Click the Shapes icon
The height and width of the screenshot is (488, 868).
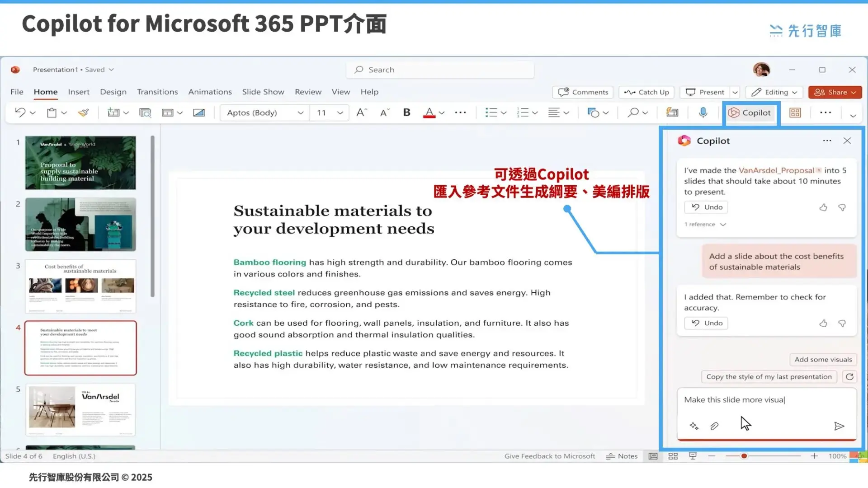click(593, 113)
